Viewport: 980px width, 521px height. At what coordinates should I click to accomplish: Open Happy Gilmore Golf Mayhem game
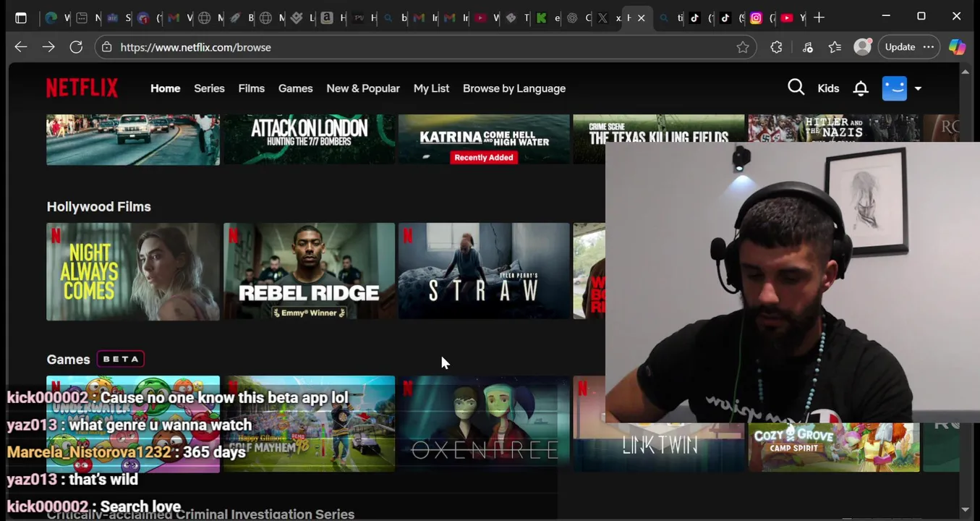tap(309, 424)
